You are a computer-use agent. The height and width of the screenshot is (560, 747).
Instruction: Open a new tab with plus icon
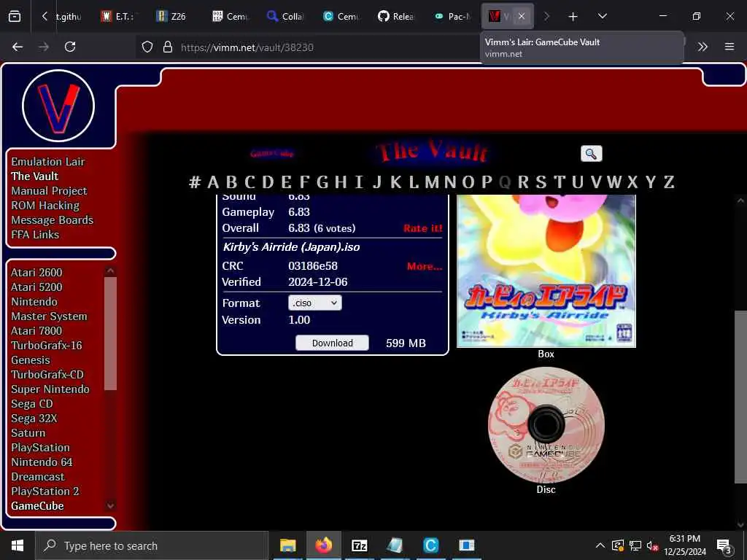[x=573, y=17]
